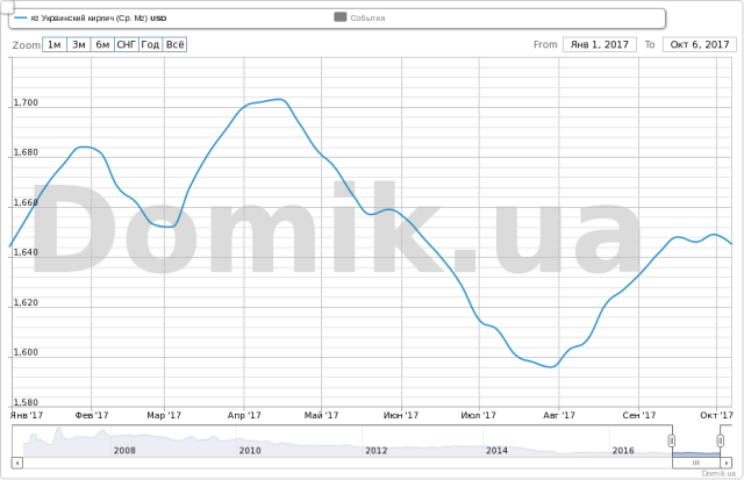
Task: Select the Всё zoom range button
Action: pyautogui.click(x=175, y=45)
